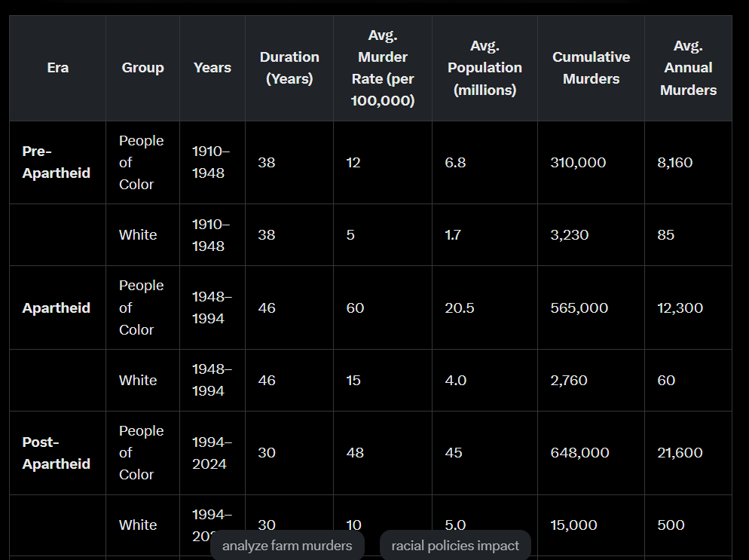
Task: Click the annual murders value 500
Action: coord(671,525)
